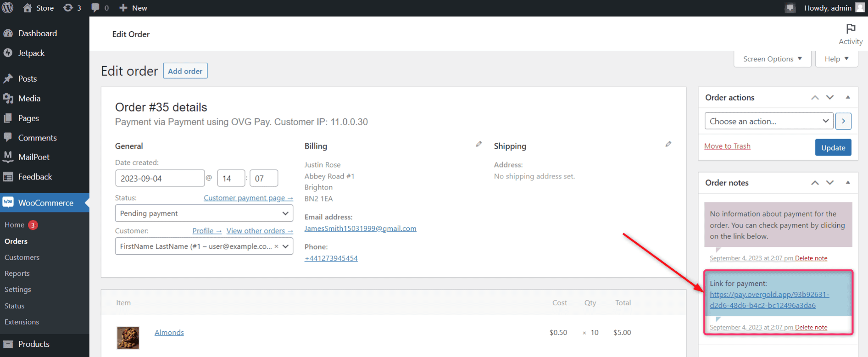Edit billing details with pencil icon
This screenshot has height=357, width=868.
click(479, 144)
